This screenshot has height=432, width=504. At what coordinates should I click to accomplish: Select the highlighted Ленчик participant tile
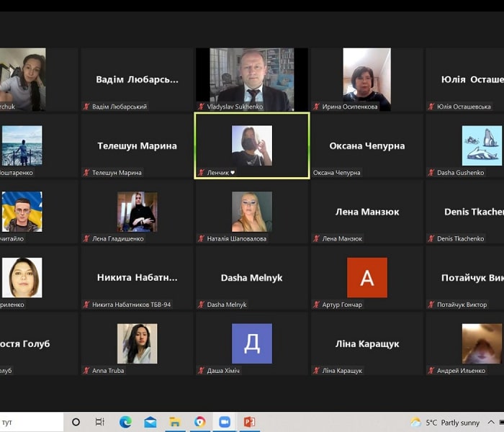pos(252,145)
